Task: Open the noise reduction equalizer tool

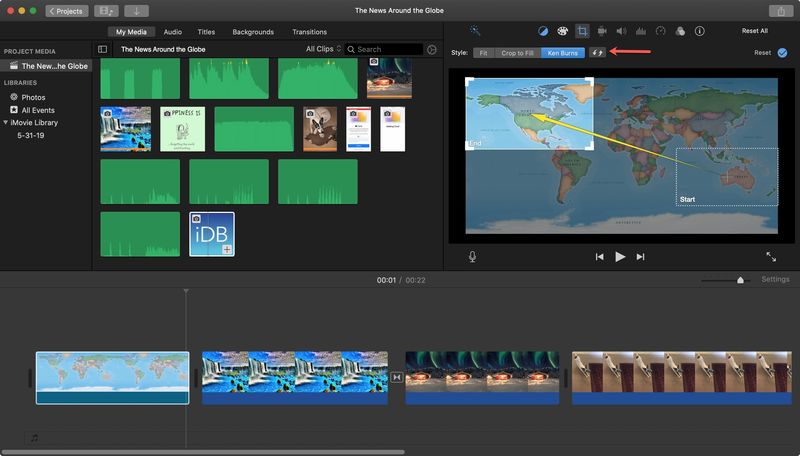Action: (x=641, y=31)
